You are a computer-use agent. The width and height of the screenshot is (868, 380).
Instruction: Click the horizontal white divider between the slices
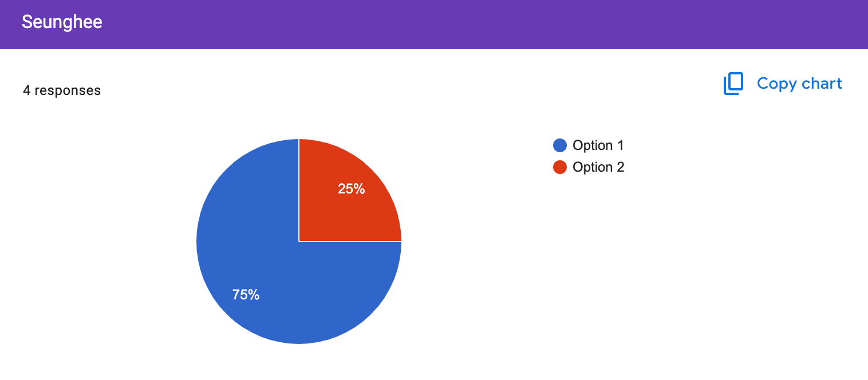pos(350,242)
